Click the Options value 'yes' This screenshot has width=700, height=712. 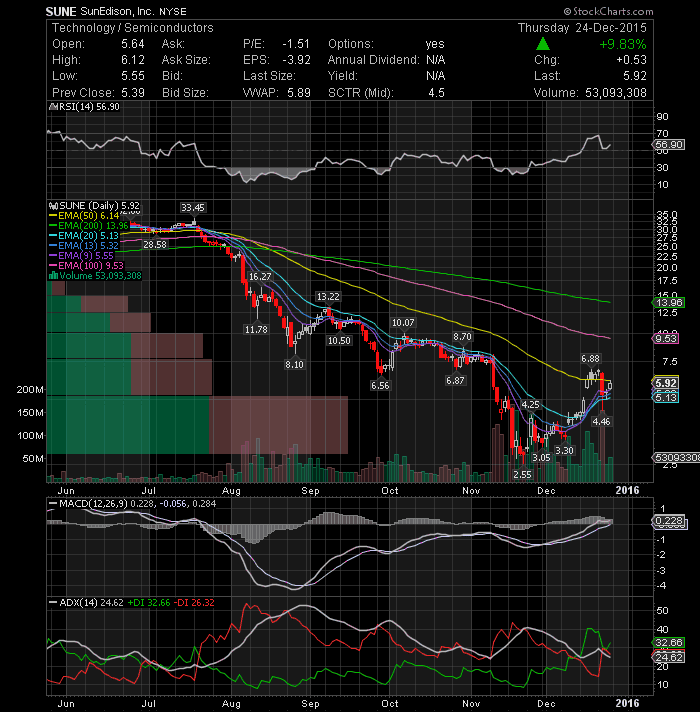point(435,44)
